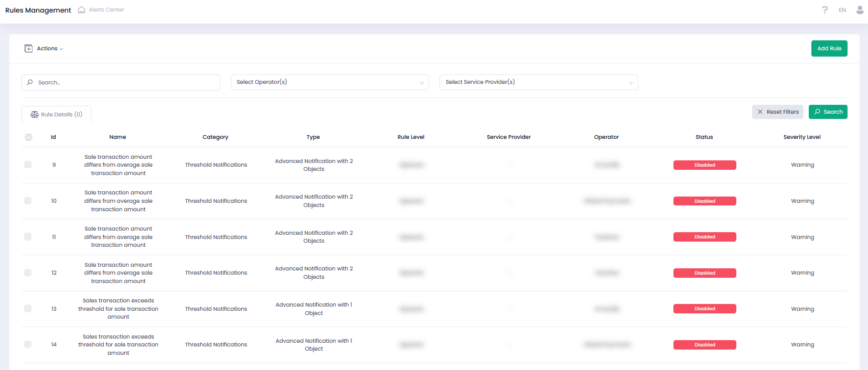Click the Alerts Center home icon
Image resolution: width=868 pixels, height=370 pixels.
point(81,10)
